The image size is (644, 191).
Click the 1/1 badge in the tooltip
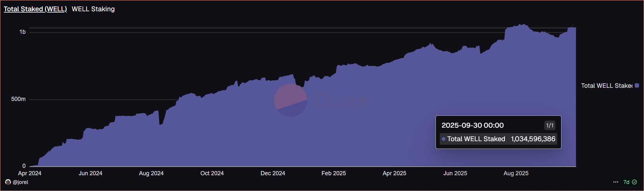click(x=550, y=125)
